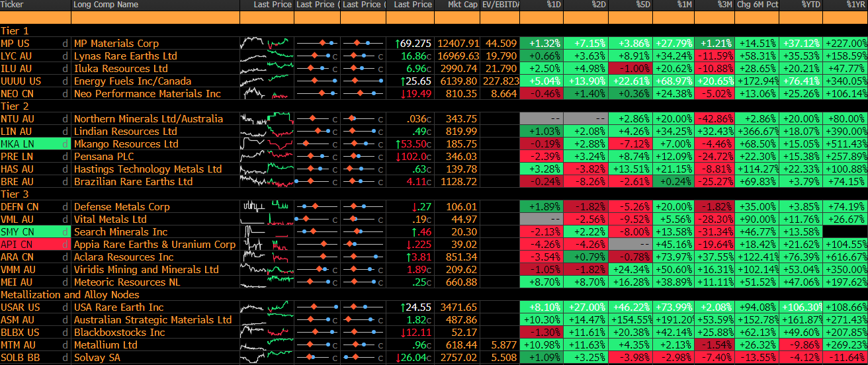Click the d flag beside ILU AU
This screenshot has height=365, width=868.
tap(65, 69)
